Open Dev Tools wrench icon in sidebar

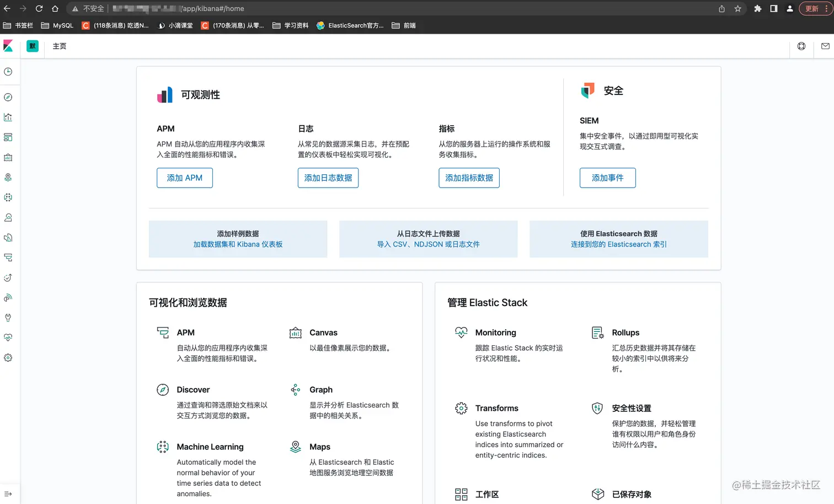pyautogui.click(x=8, y=318)
